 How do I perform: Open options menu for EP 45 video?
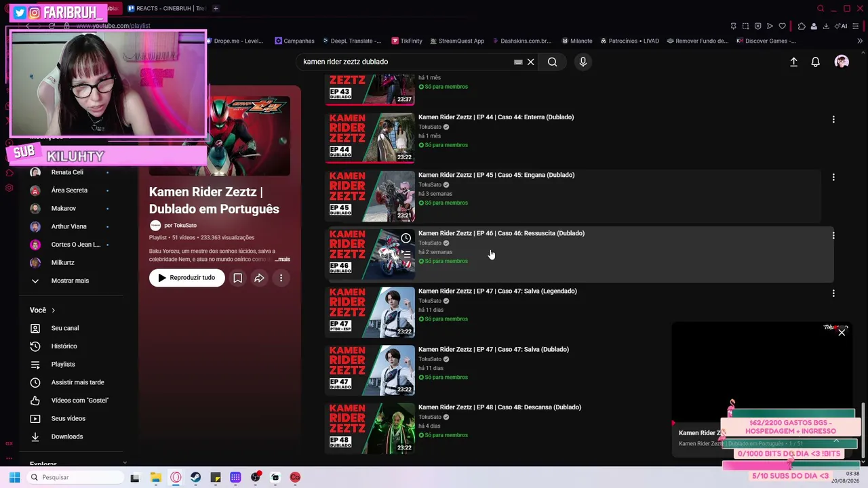pyautogui.click(x=833, y=178)
